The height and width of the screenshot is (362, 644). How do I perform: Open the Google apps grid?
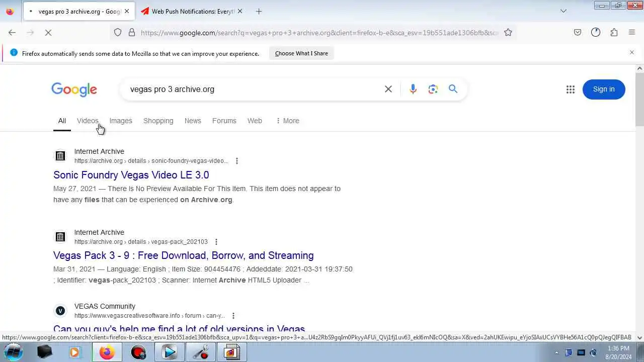tap(570, 89)
